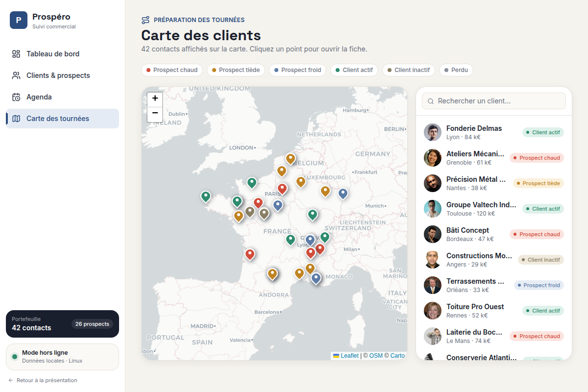Go to Clients & prospects
588x392 pixels.
click(x=62, y=75)
